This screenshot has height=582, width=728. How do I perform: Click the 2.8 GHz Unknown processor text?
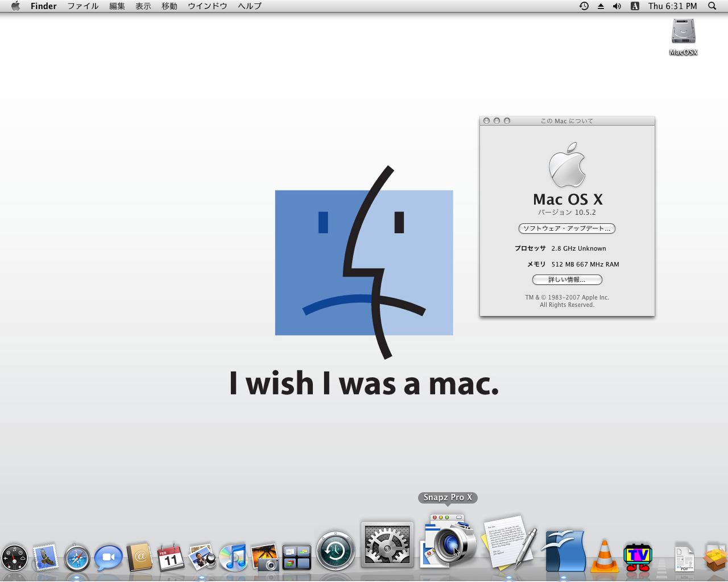click(x=578, y=248)
